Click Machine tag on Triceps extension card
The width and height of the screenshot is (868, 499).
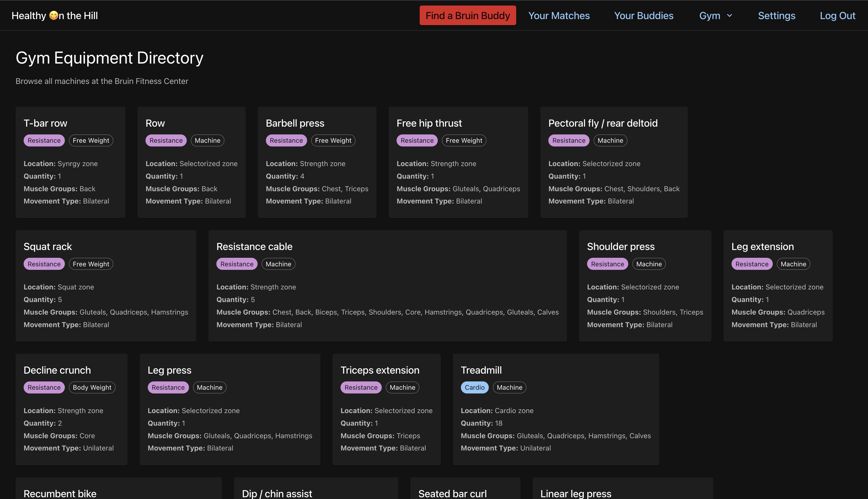tap(402, 387)
